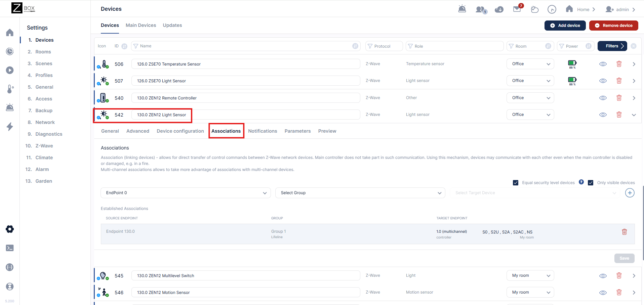
Task: Open the alarm siren icon in header
Action: coord(462,9)
